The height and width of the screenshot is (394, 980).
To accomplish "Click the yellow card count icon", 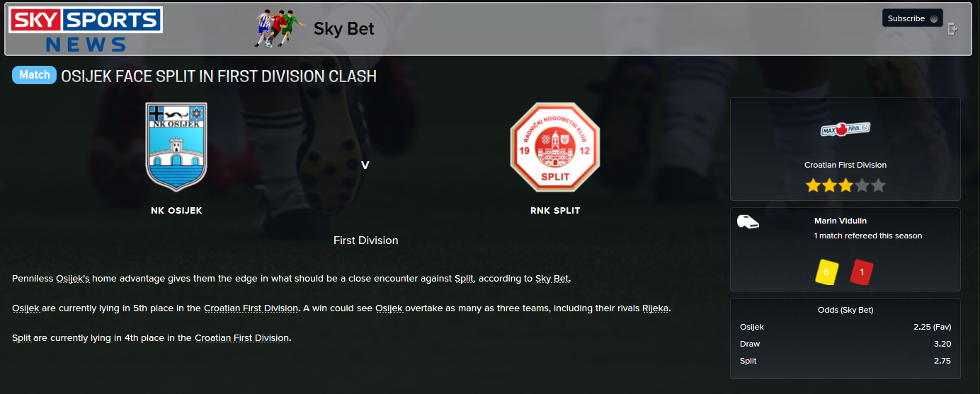I will point(827,272).
